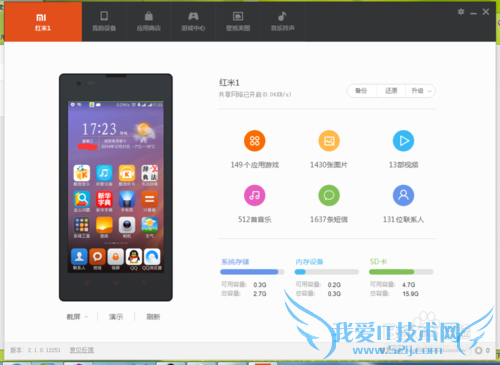Open the orange apps and games icon
Screen dimensions: 500x365
255,141
